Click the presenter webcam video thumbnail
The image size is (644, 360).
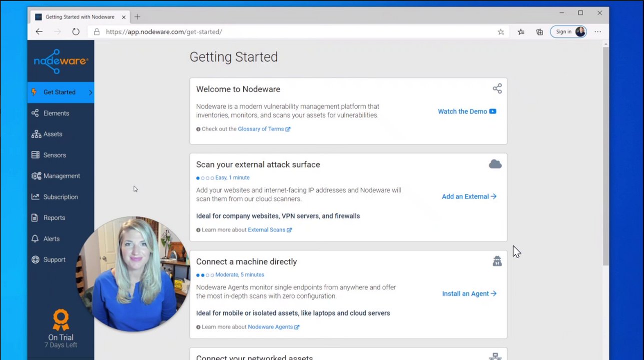(x=132, y=274)
